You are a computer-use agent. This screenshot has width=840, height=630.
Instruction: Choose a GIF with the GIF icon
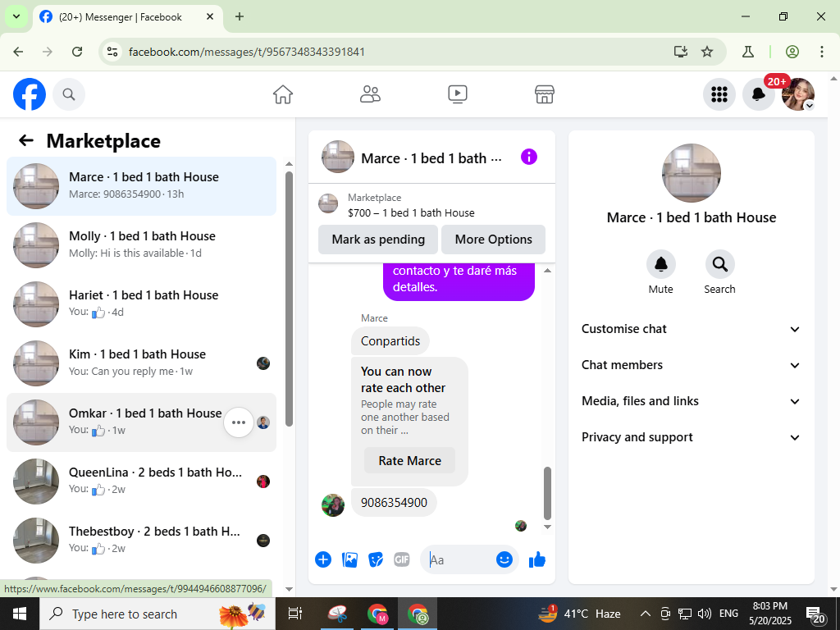402,559
